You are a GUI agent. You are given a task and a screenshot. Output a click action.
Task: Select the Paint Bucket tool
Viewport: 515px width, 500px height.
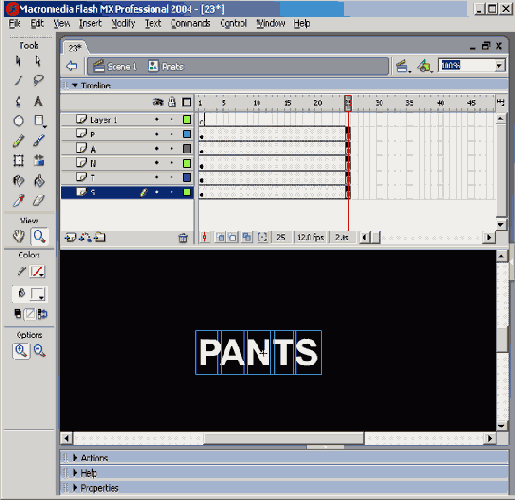(39, 181)
